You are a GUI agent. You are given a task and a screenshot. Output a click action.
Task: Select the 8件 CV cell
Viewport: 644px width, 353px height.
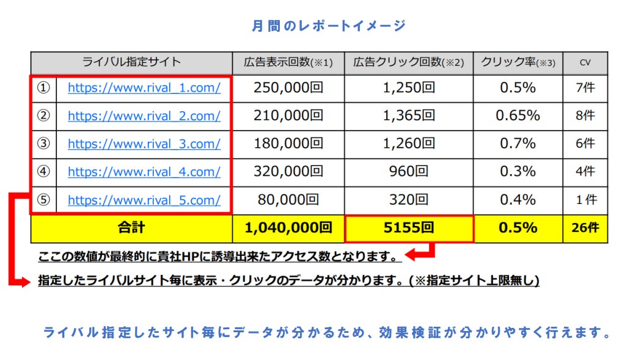585,117
